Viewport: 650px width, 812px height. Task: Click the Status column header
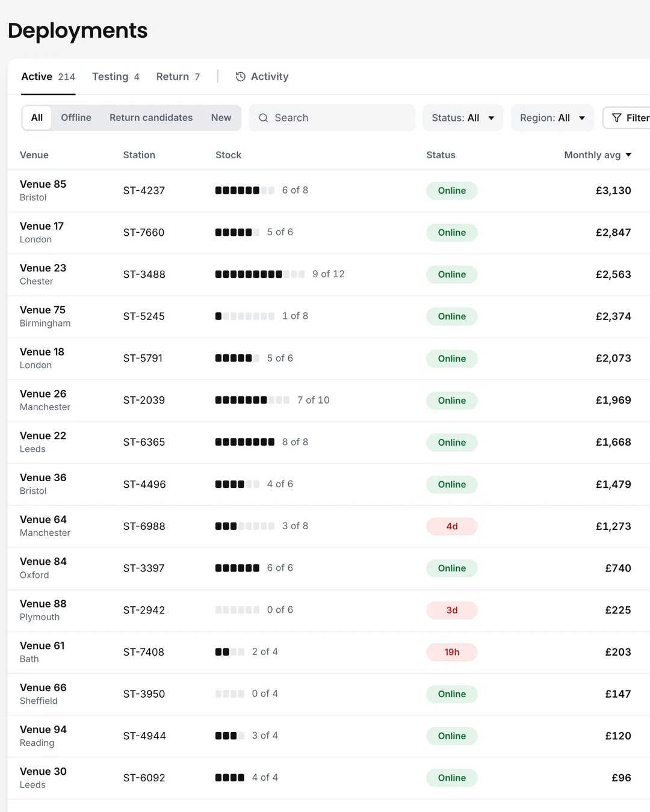click(441, 155)
